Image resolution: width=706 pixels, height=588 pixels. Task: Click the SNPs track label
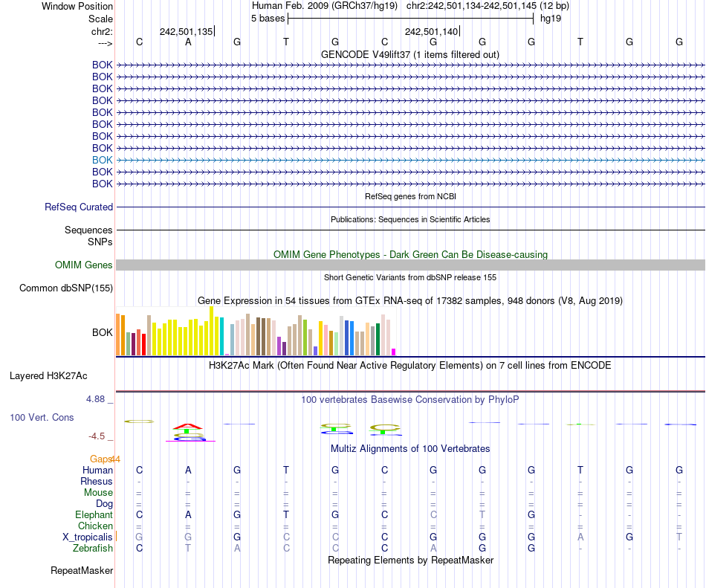pyautogui.click(x=100, y=242)
